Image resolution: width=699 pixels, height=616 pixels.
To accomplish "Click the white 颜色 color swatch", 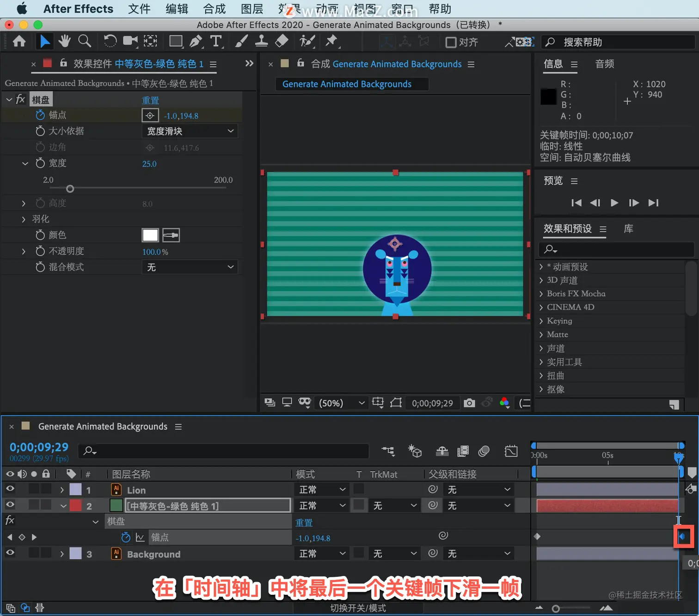I will (150, 235).
